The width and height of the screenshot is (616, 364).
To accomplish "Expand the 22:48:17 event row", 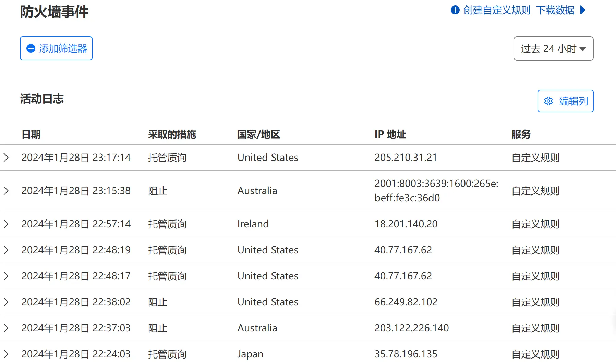I will point(6,276).
